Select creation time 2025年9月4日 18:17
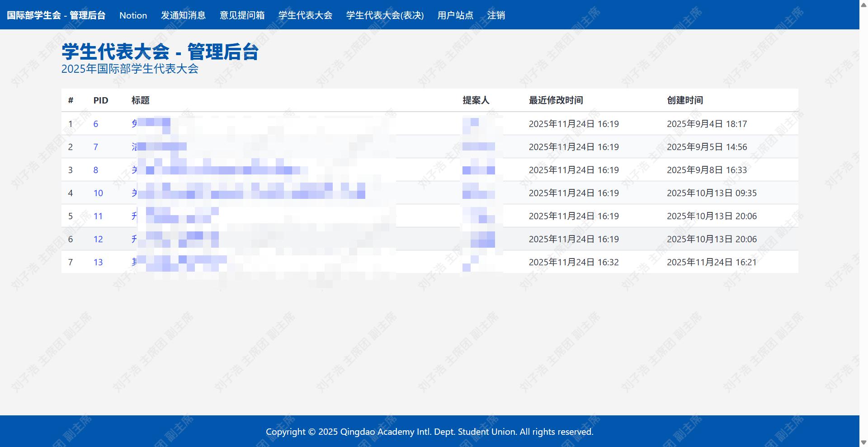 pyautogui.click(x=707, y=124)
